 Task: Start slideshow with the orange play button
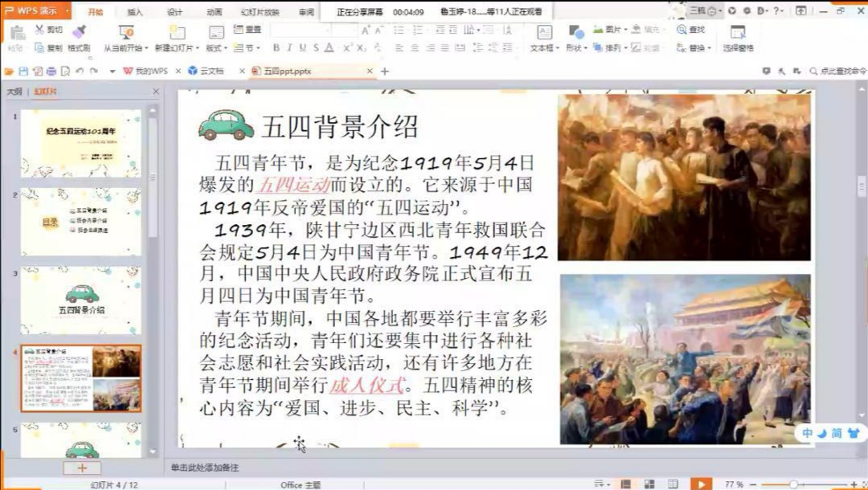[701, 484]
